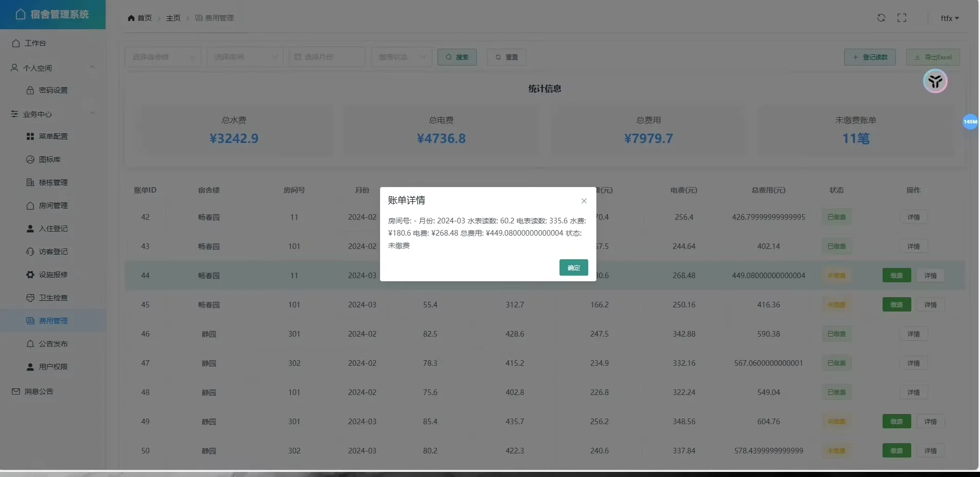Open 工作台 in the sidebar
This screenshot has width=980, height=477.
pos(35,43)
